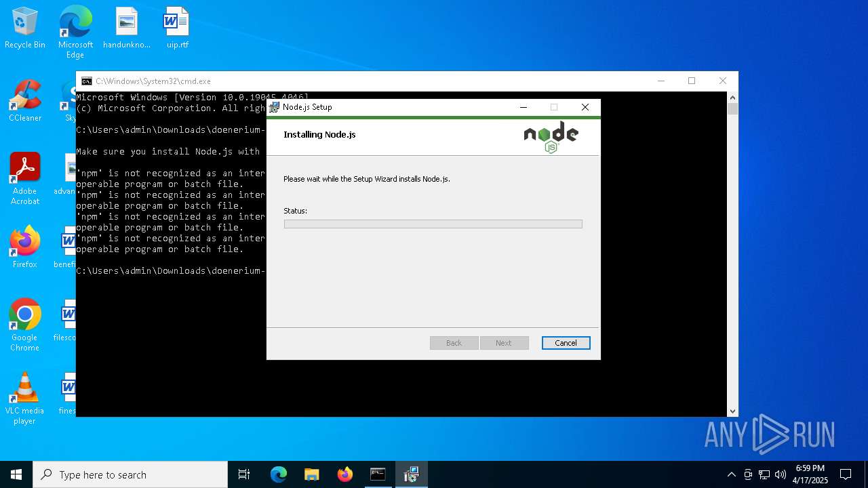This screenshot has width=868, height=488.
Task: Click the C:\Windows\System32\cmd.exe title text
Action: click(153, 81)
